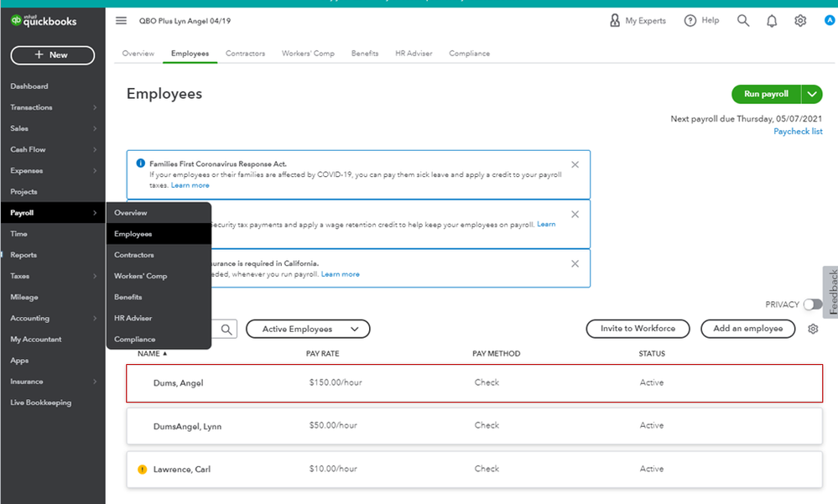Open employee Lawrence, Carl name
Image resolution: width=838 pixels, height=504 pixels.
pos(182,470)
